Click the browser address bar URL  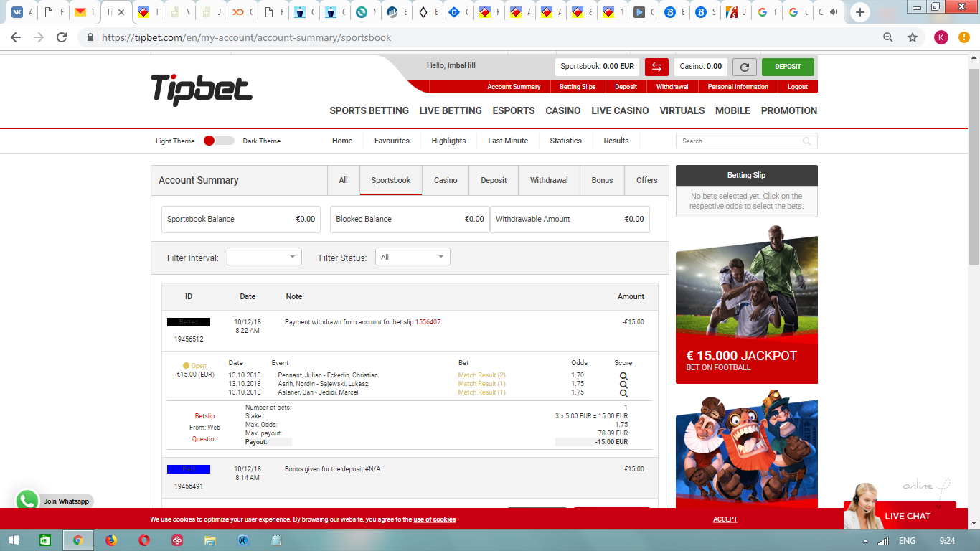(247, 37)
